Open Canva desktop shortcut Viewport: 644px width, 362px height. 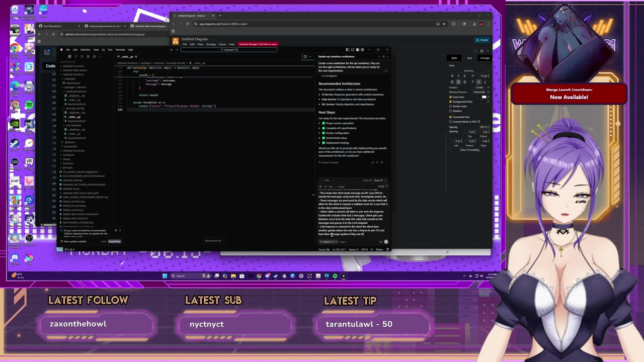click(x=43, y=11)
